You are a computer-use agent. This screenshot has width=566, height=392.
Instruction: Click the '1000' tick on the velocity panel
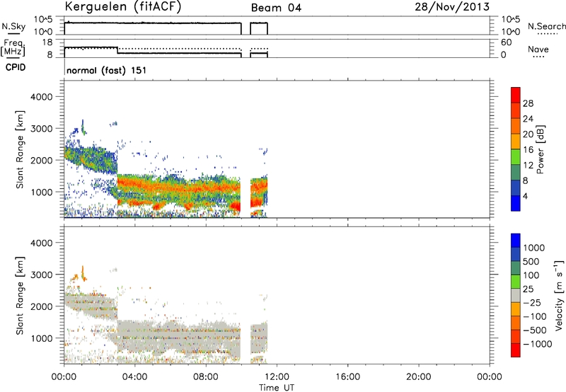coord(42,338)
